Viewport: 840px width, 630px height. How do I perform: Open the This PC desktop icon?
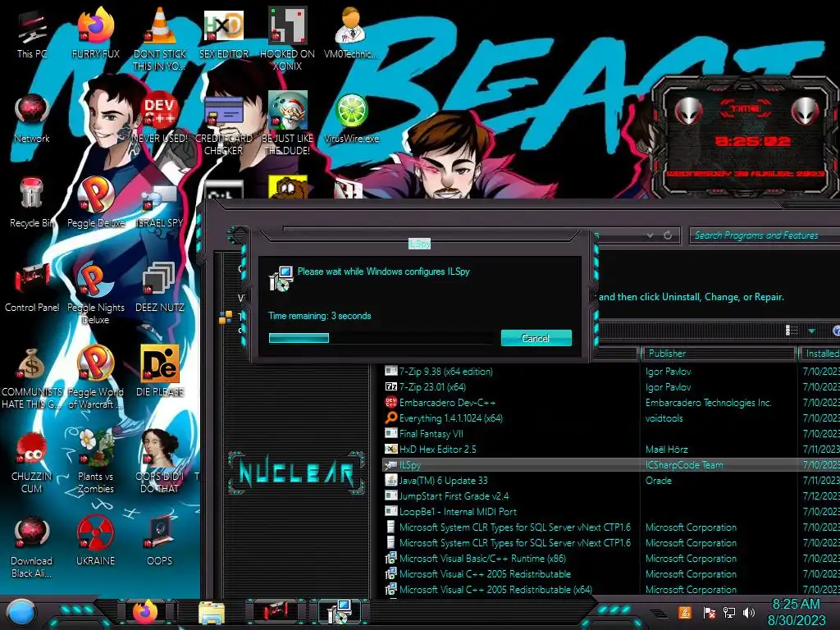(32, 34)
